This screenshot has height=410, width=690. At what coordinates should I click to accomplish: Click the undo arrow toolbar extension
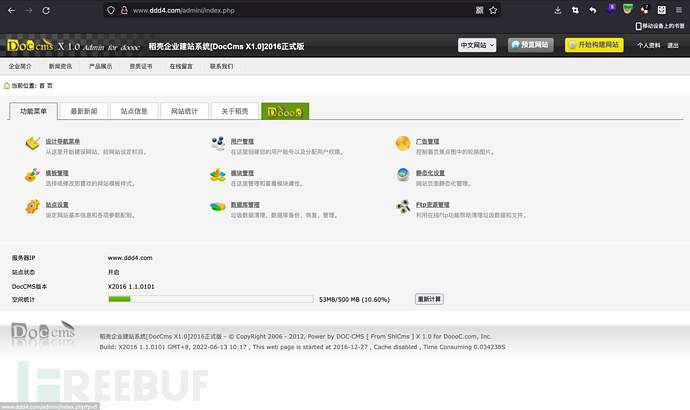[593, 10]
